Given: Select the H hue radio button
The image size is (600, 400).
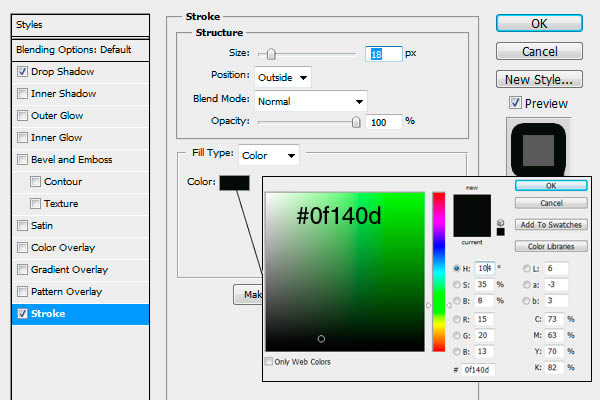Looking at the screenshot, I should point(457,268).
